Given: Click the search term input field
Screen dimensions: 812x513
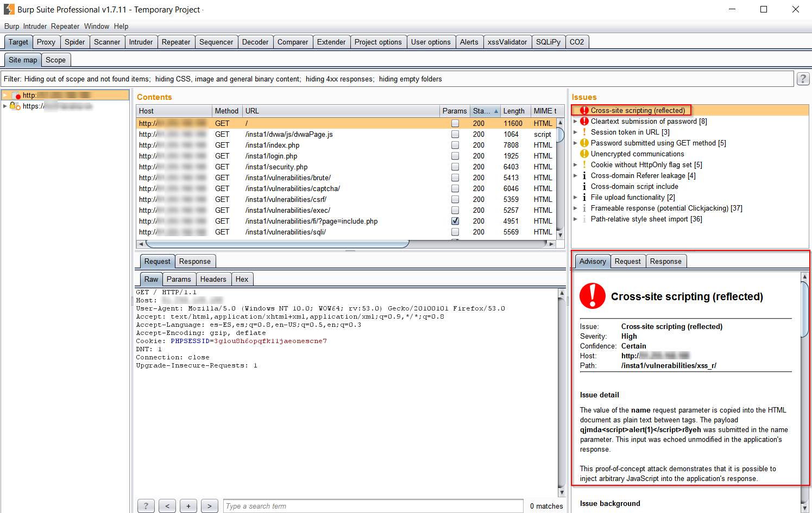Looking at the screenshot, I should pyautogui.click(x=373, y=506).
